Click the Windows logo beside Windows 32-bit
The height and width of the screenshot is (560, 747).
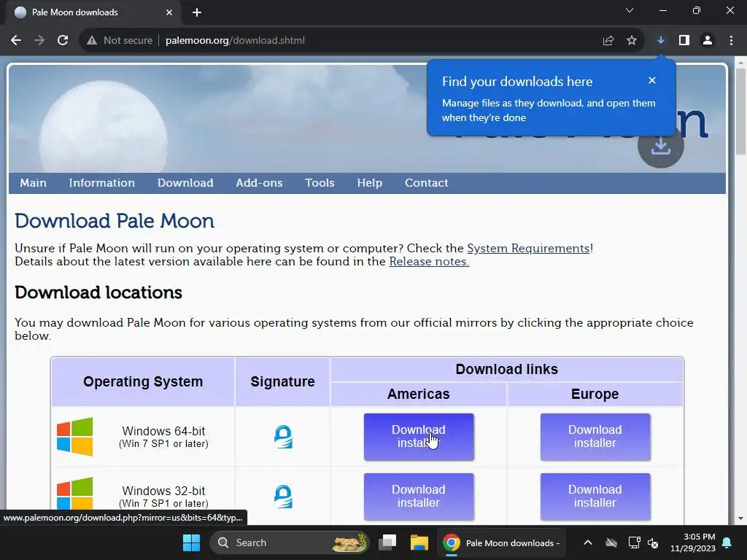(x=75, y=494)
